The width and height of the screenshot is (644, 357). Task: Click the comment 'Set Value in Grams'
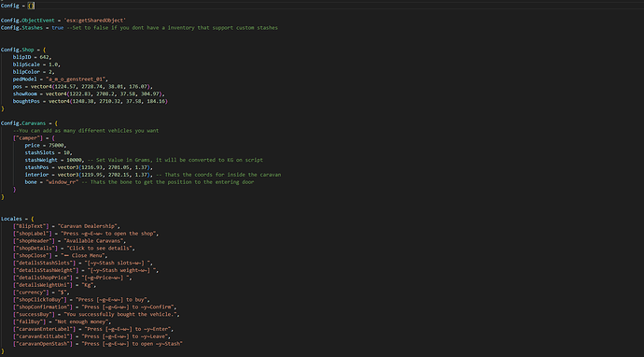(175, 160)
